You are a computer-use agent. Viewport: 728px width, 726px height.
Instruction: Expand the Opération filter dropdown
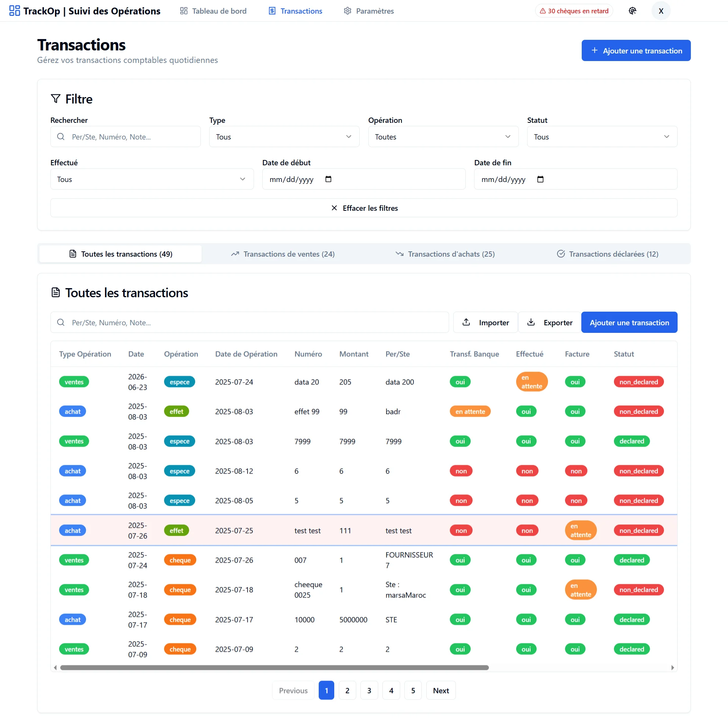tap(443, 137)
